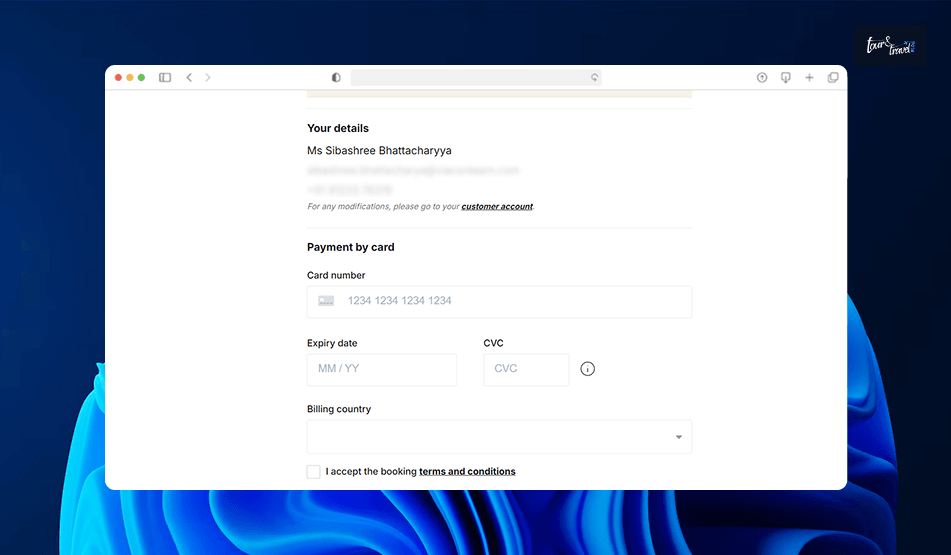
Task: Open the terms and conditions link
Action: pos(467,472)
